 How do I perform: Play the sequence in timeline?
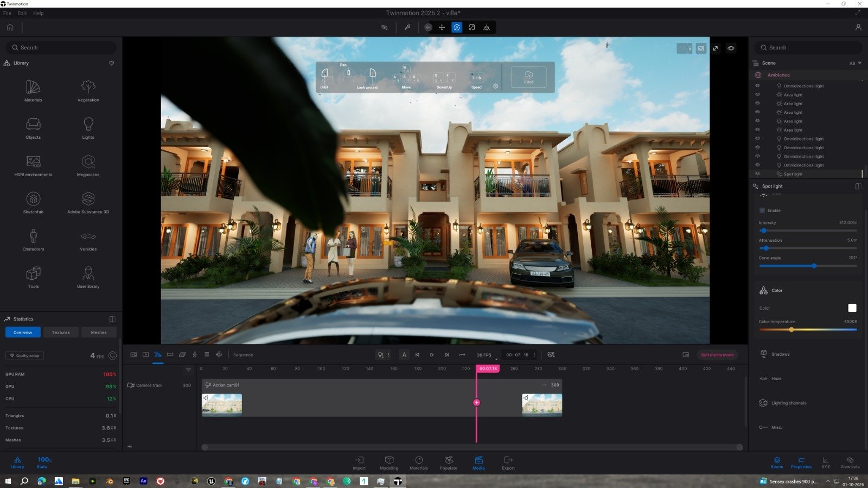pos(432,355)
